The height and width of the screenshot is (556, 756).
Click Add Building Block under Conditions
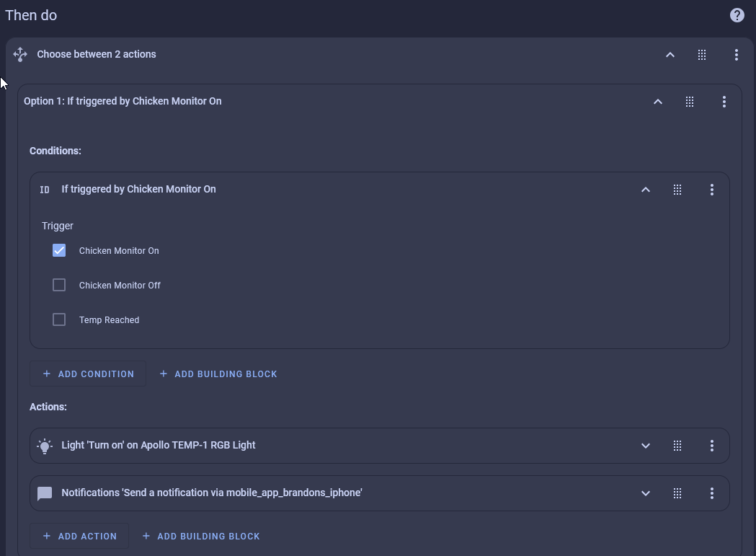click(218, 374)
